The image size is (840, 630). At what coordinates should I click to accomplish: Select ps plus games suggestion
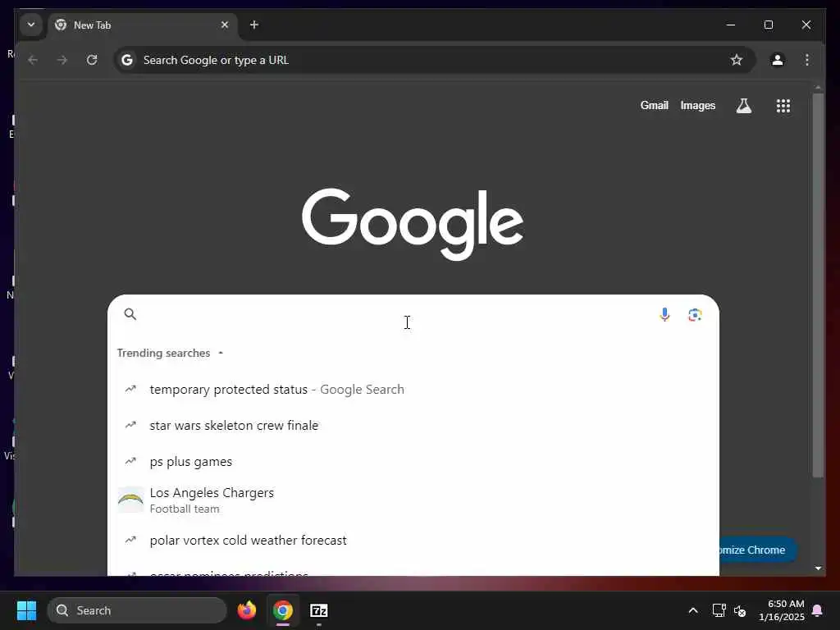point(413,461)
